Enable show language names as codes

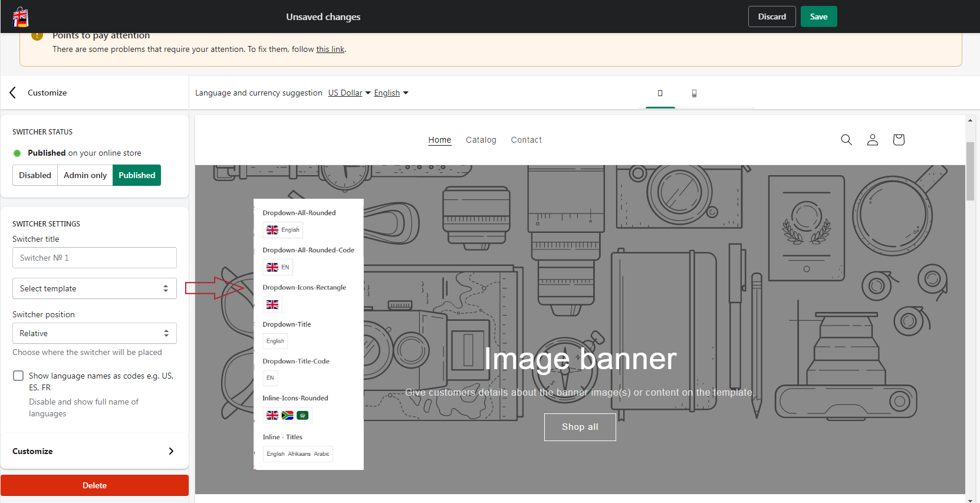coord(18,376)
